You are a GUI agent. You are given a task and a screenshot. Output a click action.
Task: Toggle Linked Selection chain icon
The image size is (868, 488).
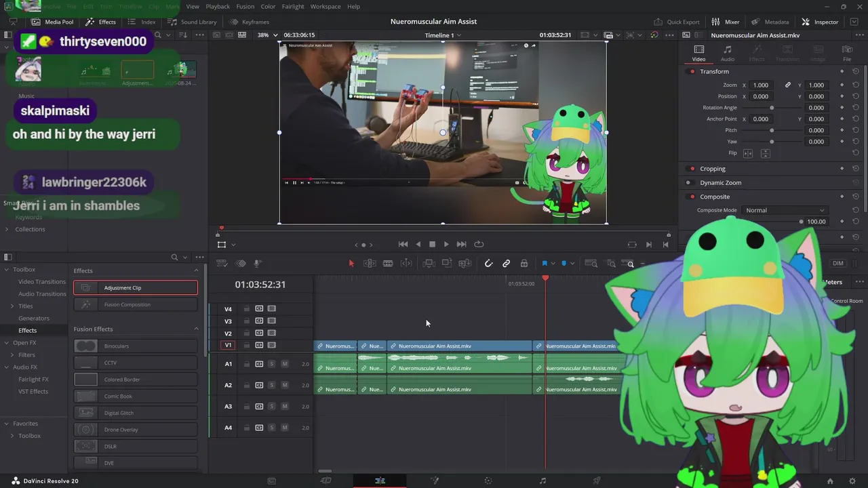click(506, 264)
